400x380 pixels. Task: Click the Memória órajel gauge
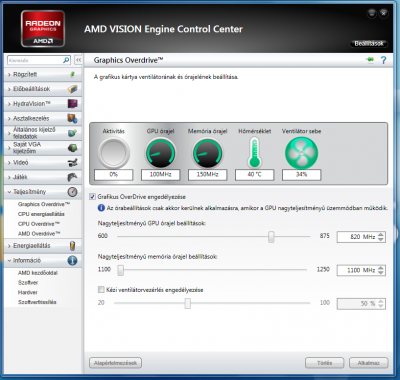(207, 153)
